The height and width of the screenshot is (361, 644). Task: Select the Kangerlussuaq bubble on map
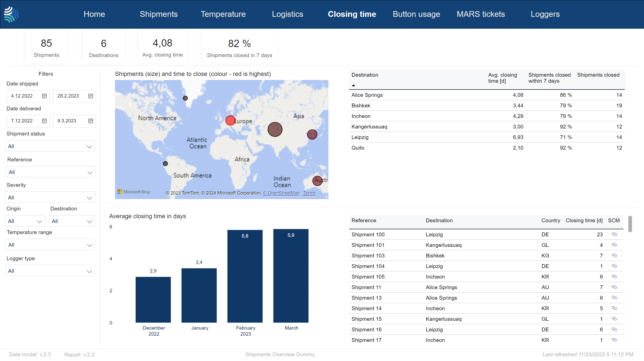point(185,98)
